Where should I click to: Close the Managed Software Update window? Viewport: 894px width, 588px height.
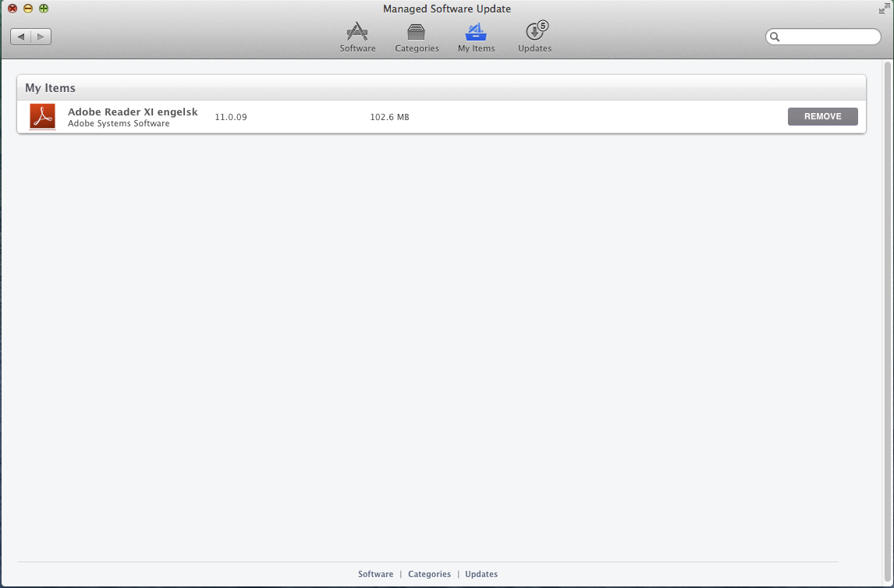pyautogui.click(x=12, y=9)
